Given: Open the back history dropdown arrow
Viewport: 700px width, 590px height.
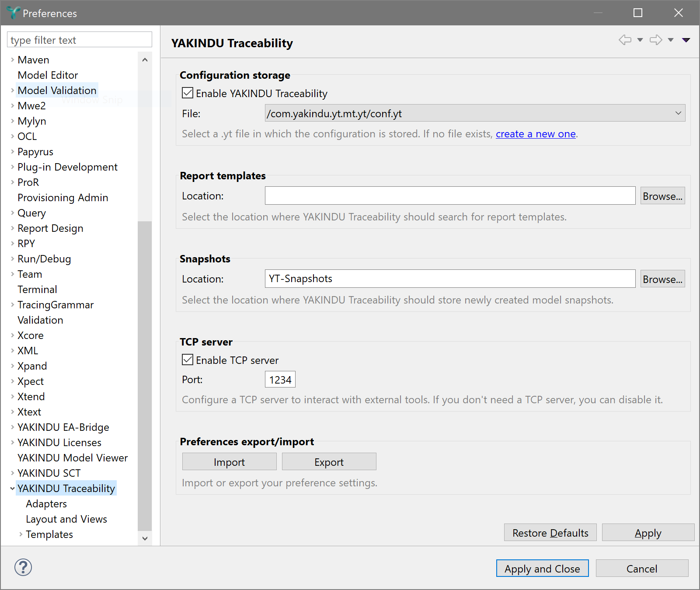Looking at the screenshot, I should pos(640,40).
